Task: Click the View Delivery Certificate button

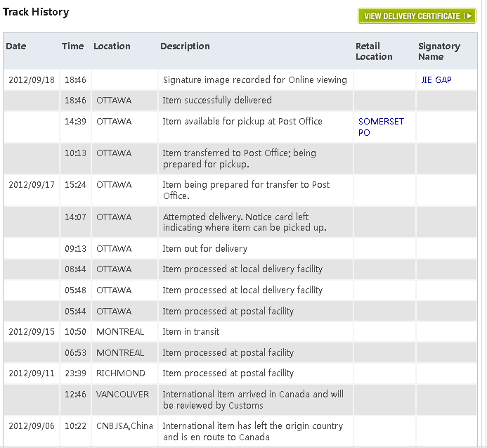Action: coord(412,16)
